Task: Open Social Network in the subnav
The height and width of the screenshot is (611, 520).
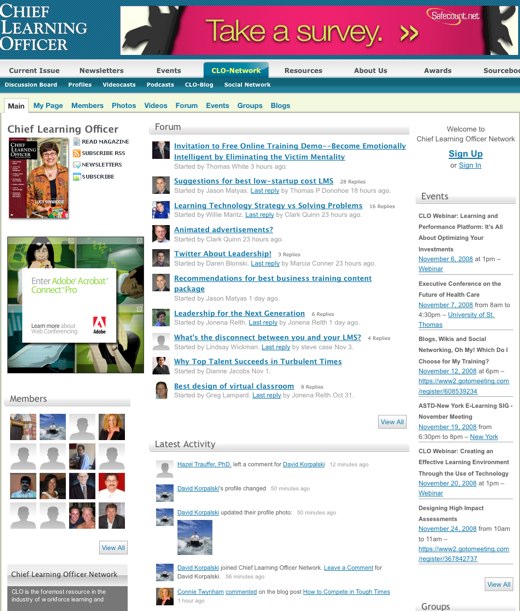Action: 247,85
